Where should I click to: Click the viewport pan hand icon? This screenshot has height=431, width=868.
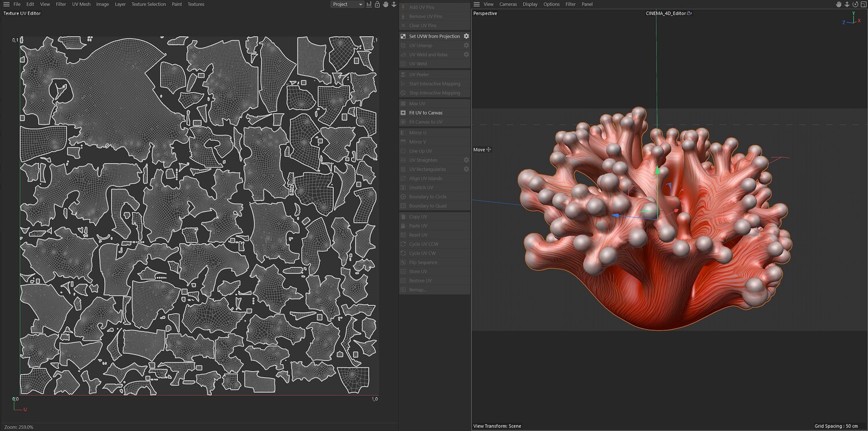[x=838, y=4]
